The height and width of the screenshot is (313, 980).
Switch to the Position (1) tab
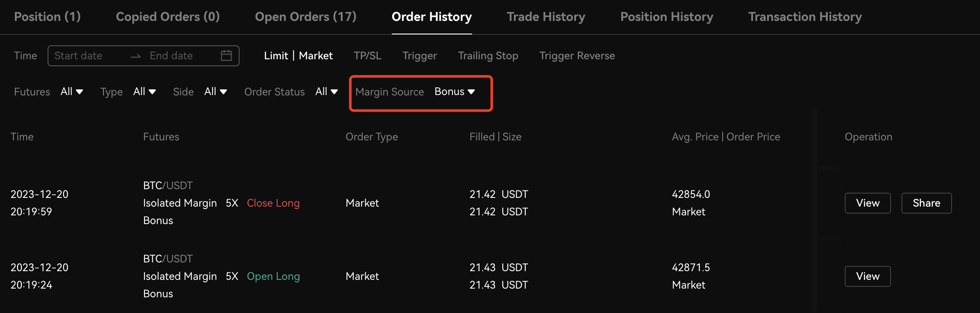[47, 17]
